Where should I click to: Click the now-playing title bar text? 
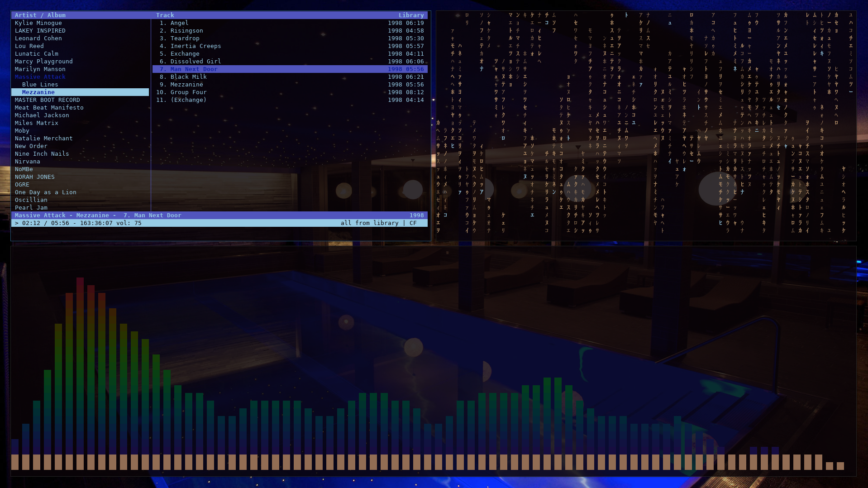coord(98,215)
